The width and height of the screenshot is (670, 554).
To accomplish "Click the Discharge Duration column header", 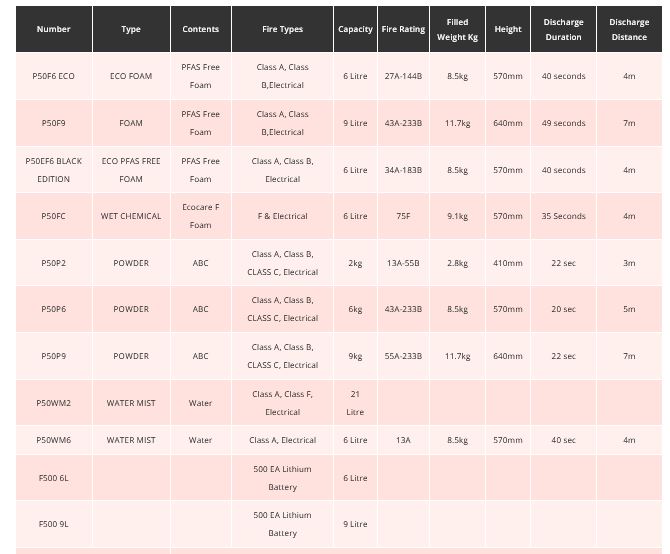I will click(563, 29).
